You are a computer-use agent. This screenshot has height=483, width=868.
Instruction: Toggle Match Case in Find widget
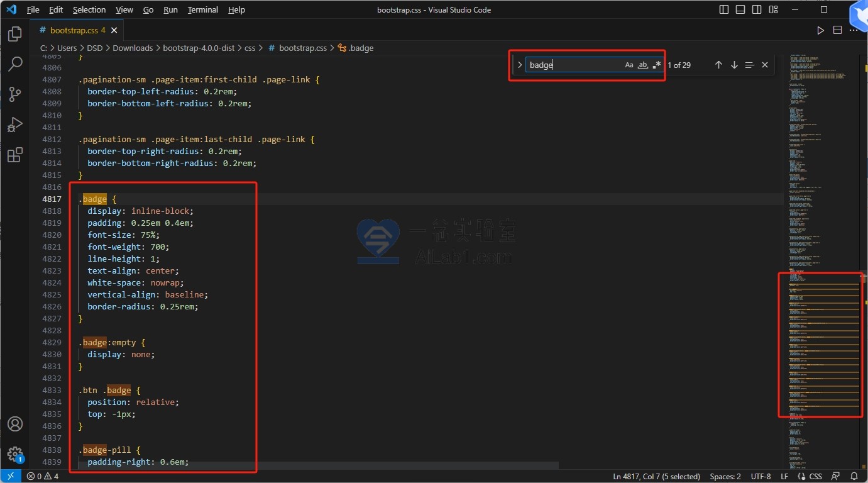(x=629, y=65)
